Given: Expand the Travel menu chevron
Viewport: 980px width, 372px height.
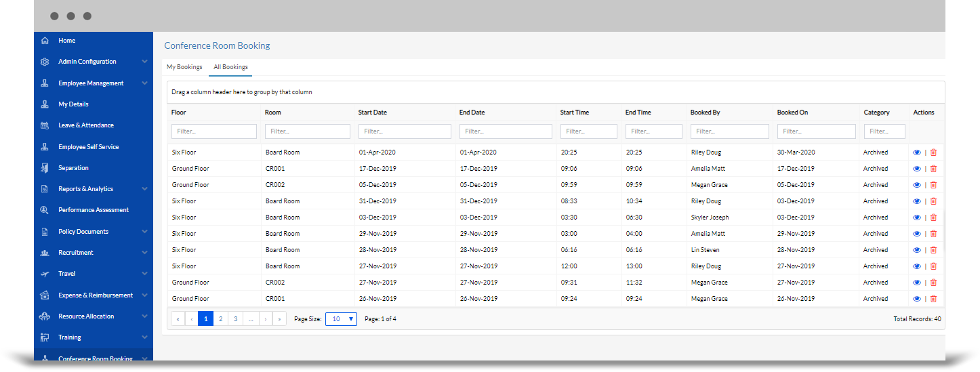Looking at the screenshot, I should [144, 274].
